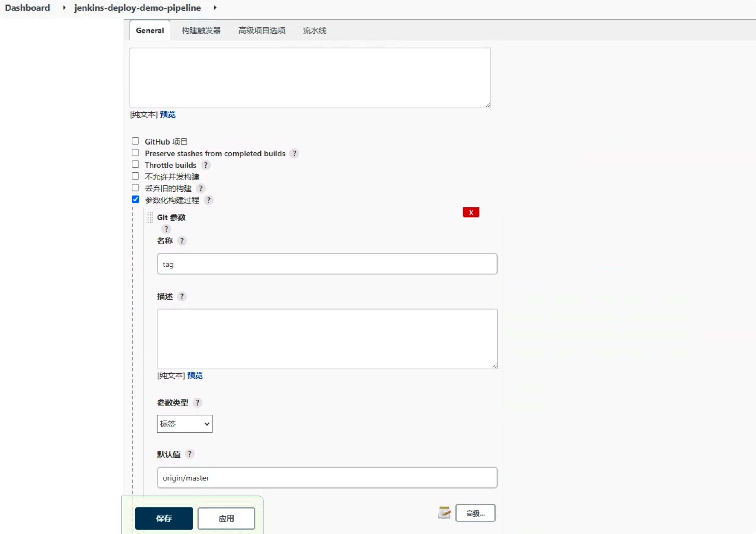Open Dashboard breadcrumb link
The image size is (756, 534).
27,7
